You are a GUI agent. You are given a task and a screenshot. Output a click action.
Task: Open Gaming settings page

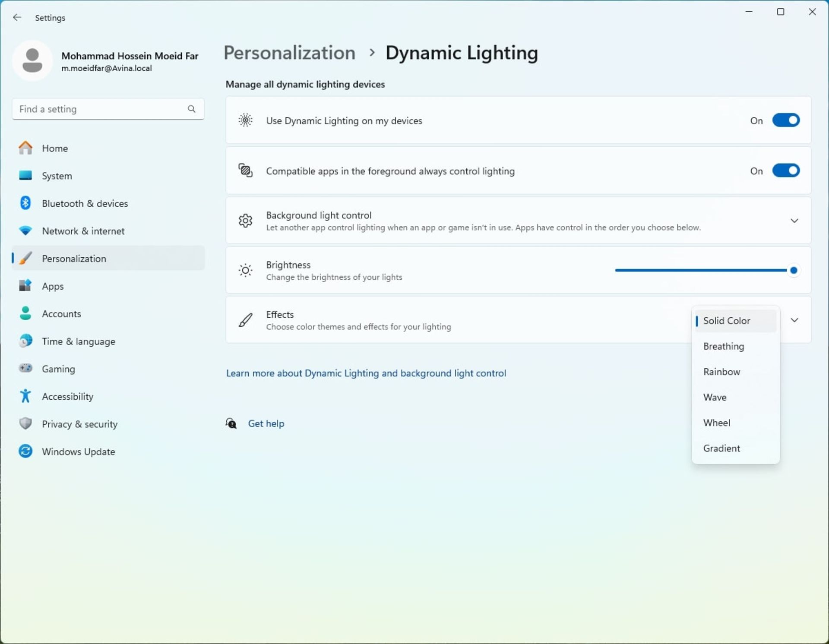[108, 369]
